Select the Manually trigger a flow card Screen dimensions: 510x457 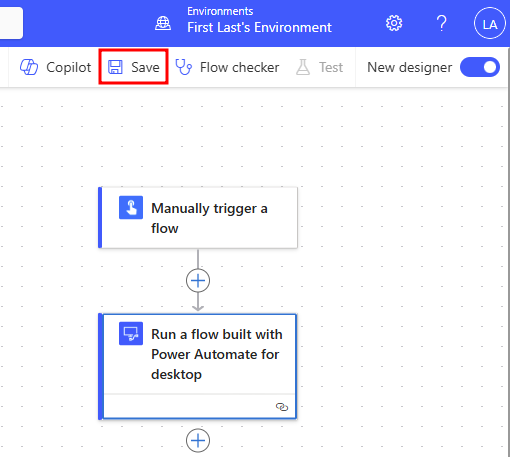(x=198, y=218)
